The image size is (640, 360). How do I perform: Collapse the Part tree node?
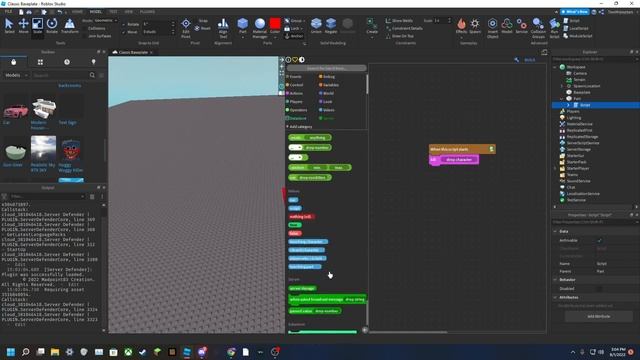pyautogui.click(x=562, y=99)
